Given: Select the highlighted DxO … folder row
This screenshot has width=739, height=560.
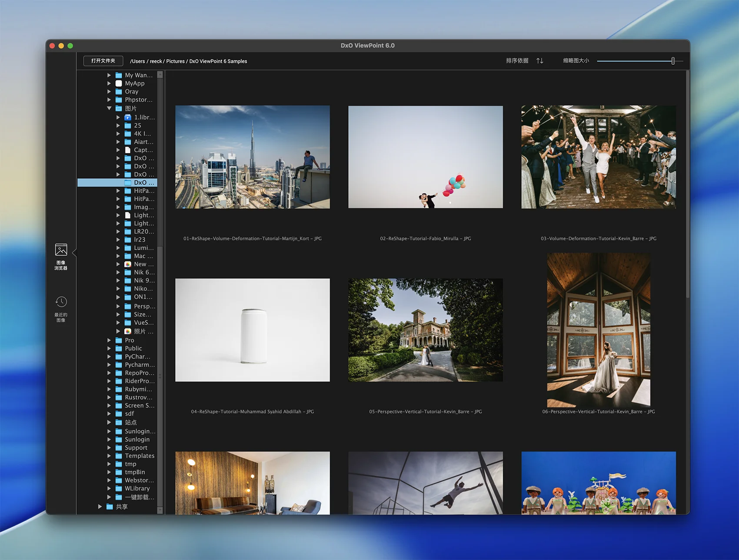Looking at the screenshot, I should pyautogui.click(x=117, y=183).
